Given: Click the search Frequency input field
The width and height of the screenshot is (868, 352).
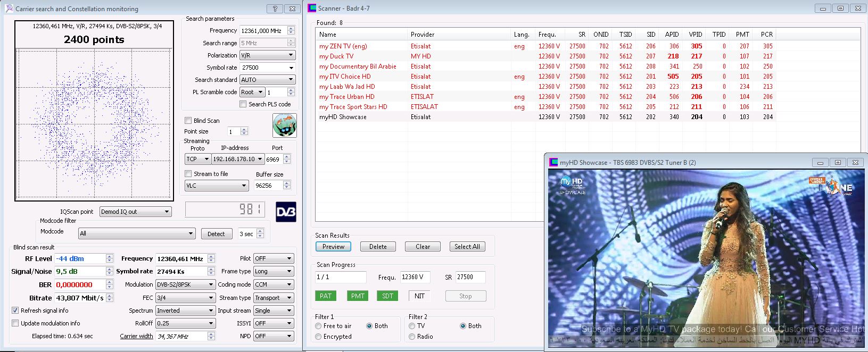Looking at the screenshot, I should click(x=263, y=31).
